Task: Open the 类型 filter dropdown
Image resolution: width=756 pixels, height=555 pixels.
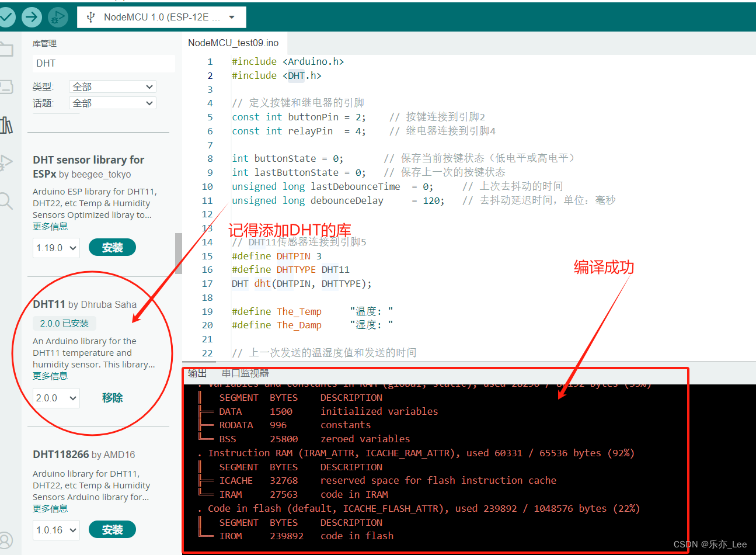Action: point(113,86)
